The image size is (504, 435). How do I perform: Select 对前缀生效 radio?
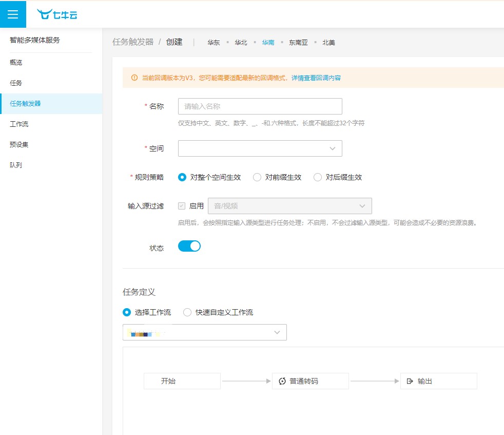pyautogui.click(x=257, y=177)
